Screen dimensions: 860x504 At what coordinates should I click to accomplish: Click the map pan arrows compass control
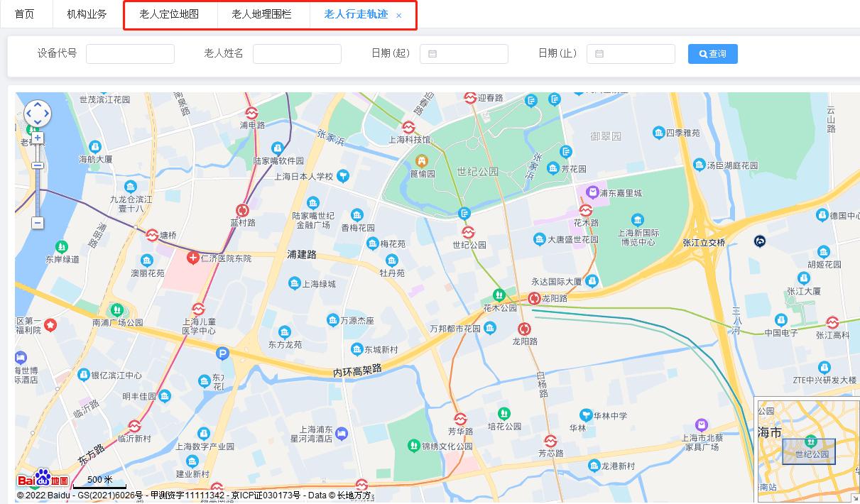[x=38, y=114]
